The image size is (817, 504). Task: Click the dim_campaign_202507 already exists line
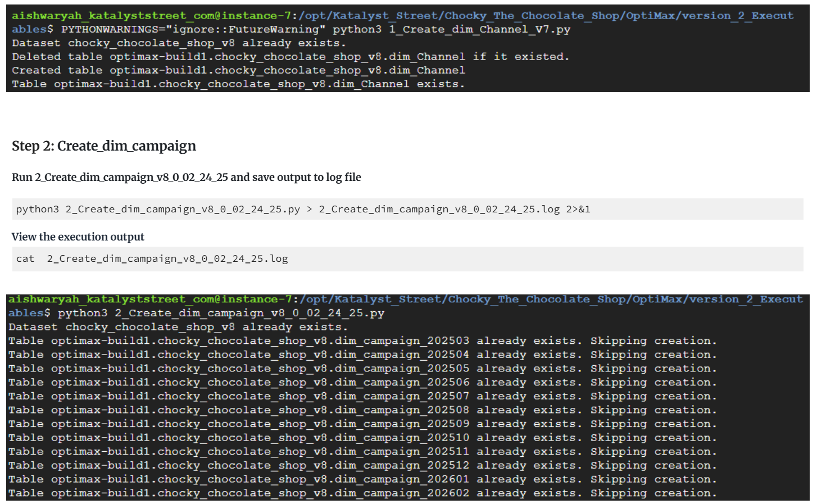362,396
